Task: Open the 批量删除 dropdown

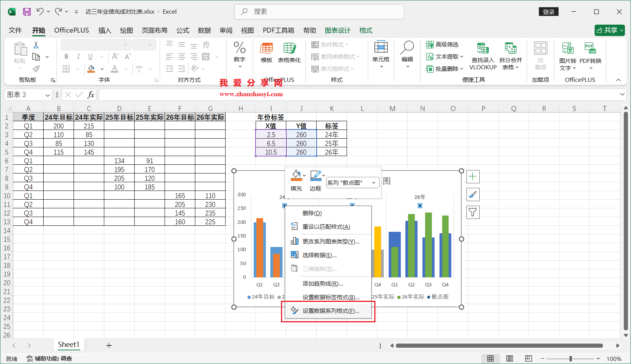Action: (x=445, y=69)
